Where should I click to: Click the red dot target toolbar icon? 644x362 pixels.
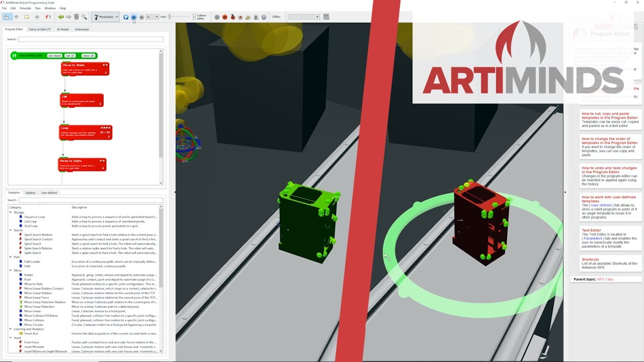(x=240, y=17)
